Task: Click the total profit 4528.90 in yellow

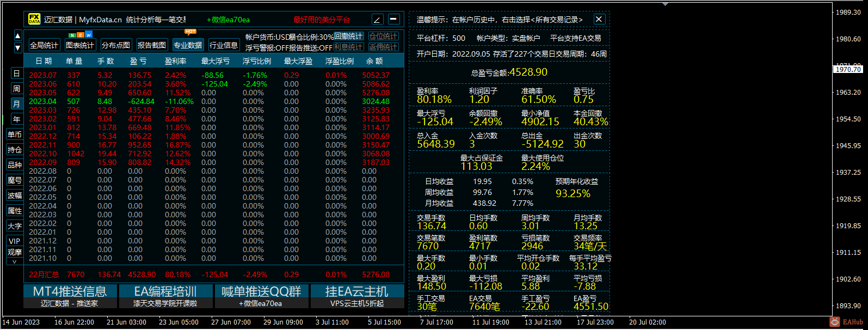Action: [x=528, y=72]
